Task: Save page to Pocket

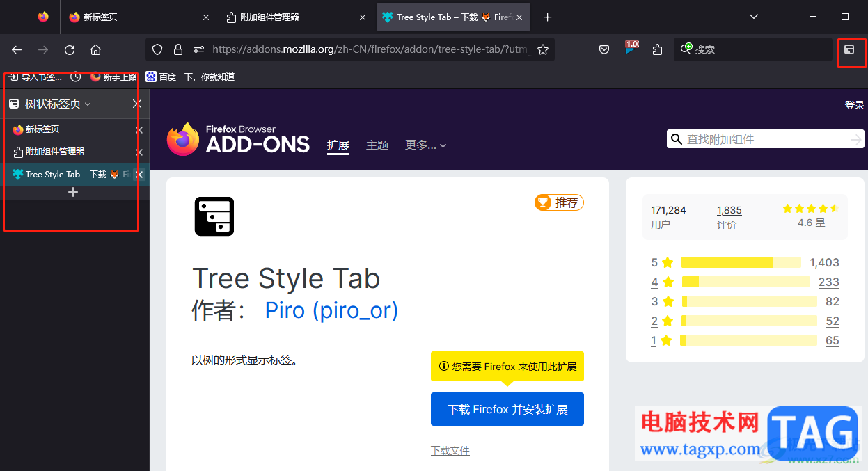Action: click(604, 49)
